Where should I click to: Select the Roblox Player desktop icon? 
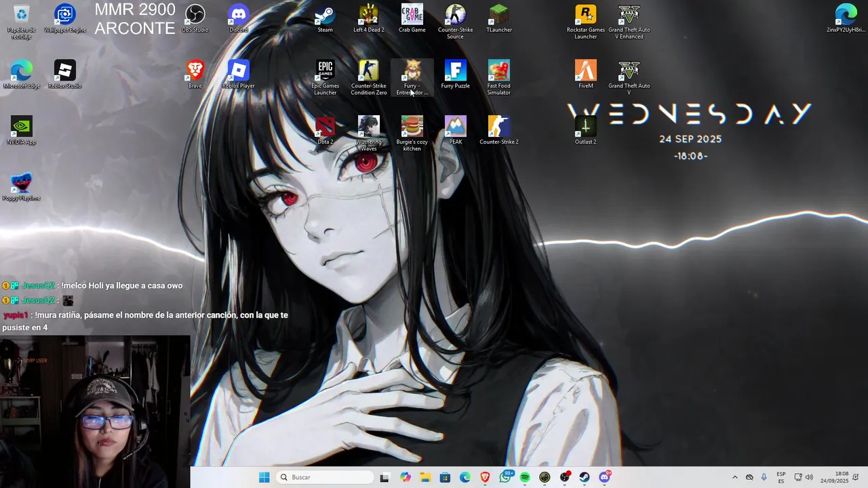tap(239, 75)
